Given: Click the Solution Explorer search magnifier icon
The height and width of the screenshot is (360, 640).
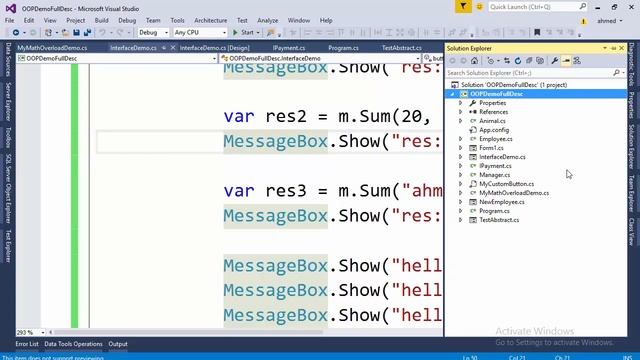Looking at the screenshot, I should click(616, 73).
